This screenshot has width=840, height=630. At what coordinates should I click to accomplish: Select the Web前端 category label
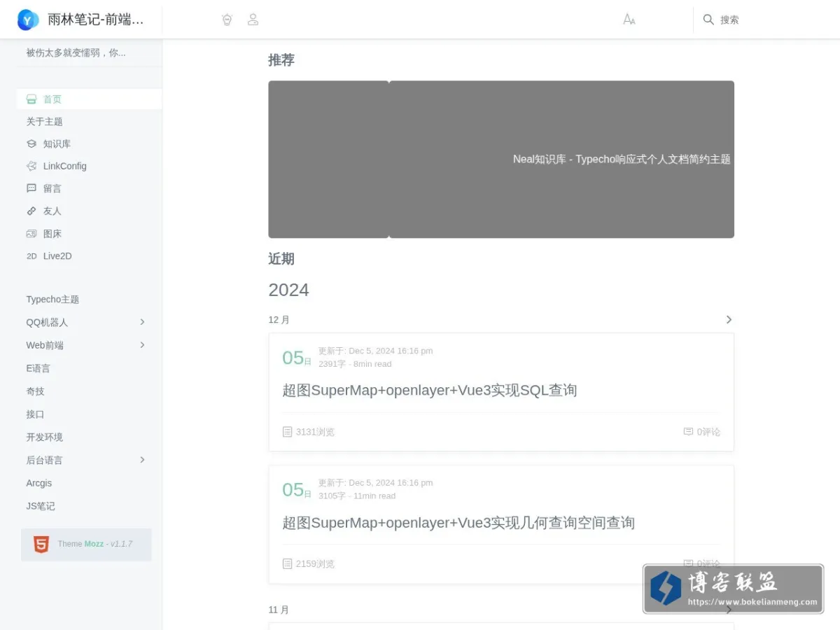[x=45, y=345]
